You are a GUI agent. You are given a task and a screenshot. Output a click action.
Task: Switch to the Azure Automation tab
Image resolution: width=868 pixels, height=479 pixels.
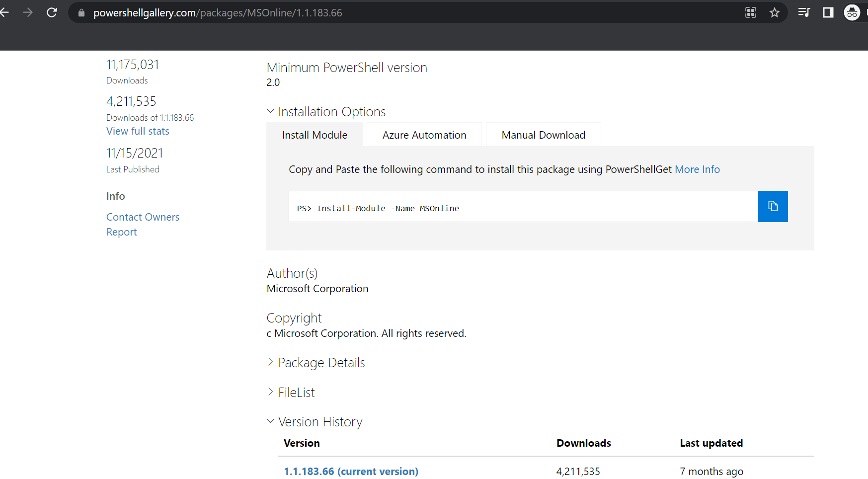(424, 135)
